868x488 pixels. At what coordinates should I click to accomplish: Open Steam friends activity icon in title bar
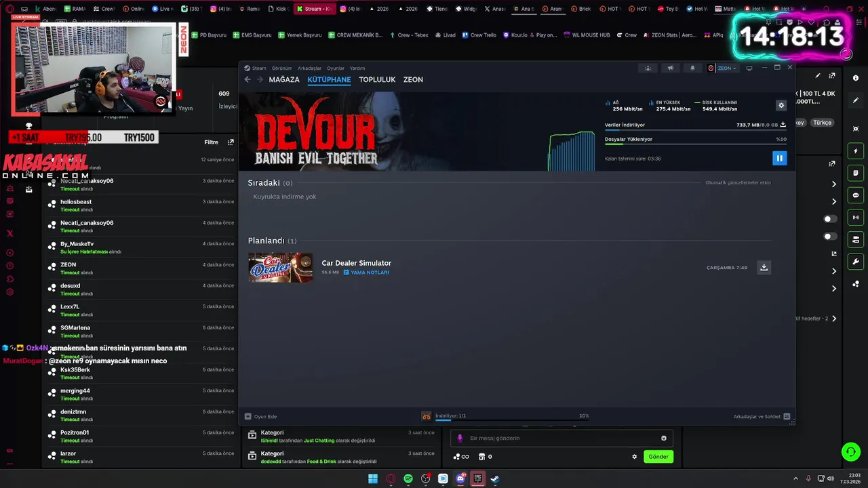pos(648,68)
